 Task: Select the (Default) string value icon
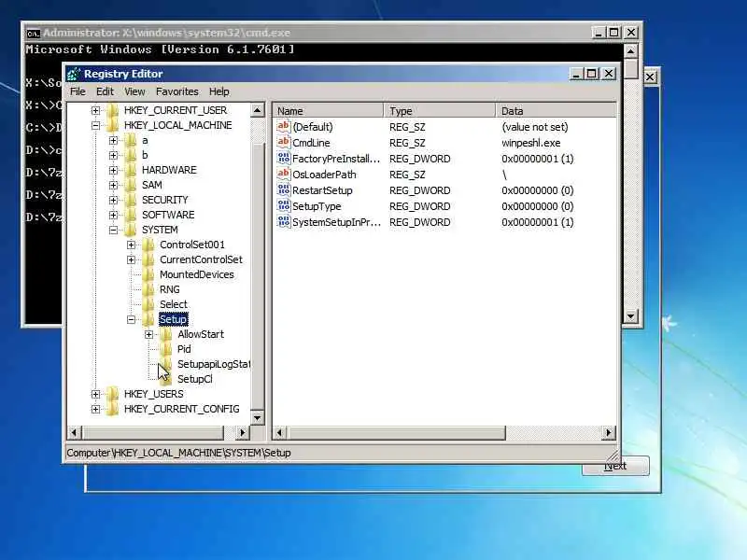284,127
